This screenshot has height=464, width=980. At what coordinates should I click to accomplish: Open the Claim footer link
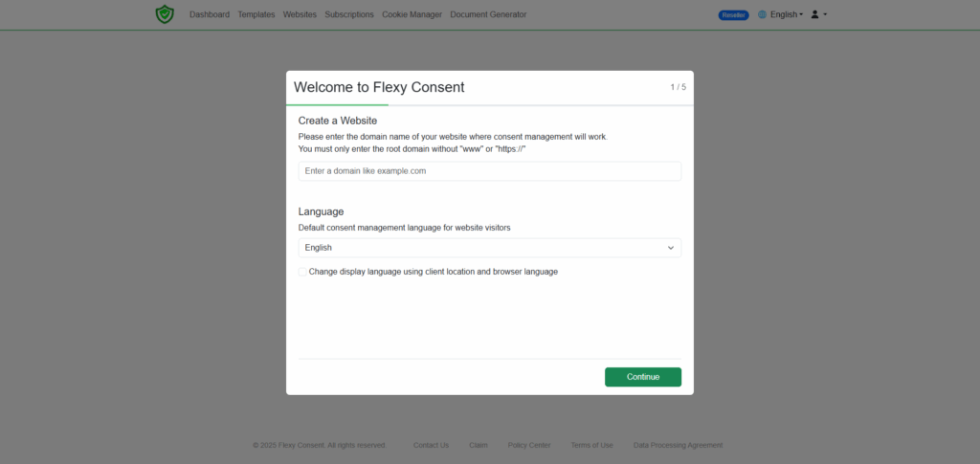(479, 445)
